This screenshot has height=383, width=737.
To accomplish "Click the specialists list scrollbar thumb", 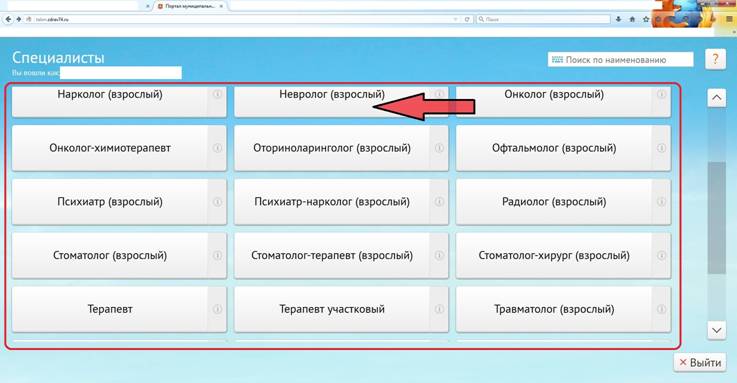I will 716,218.
